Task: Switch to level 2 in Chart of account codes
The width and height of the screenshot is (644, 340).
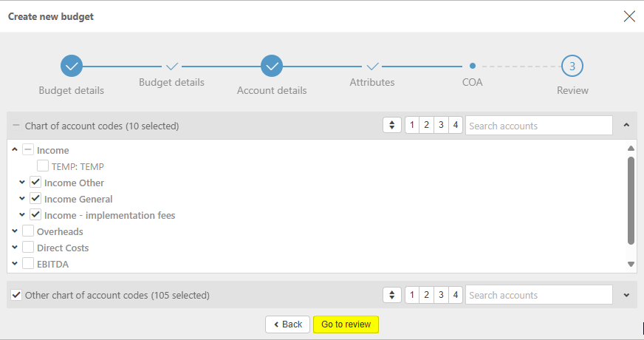Action: click(426, 126)
